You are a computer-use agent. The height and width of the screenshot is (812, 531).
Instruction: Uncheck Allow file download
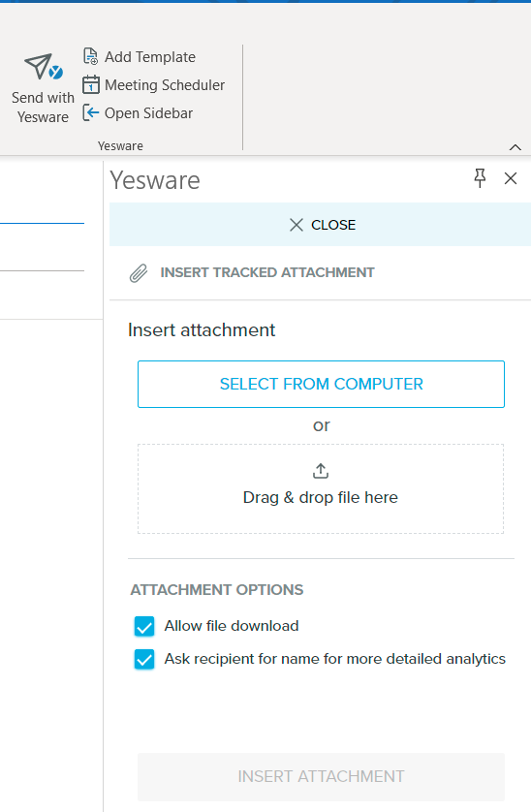(144, 626)
